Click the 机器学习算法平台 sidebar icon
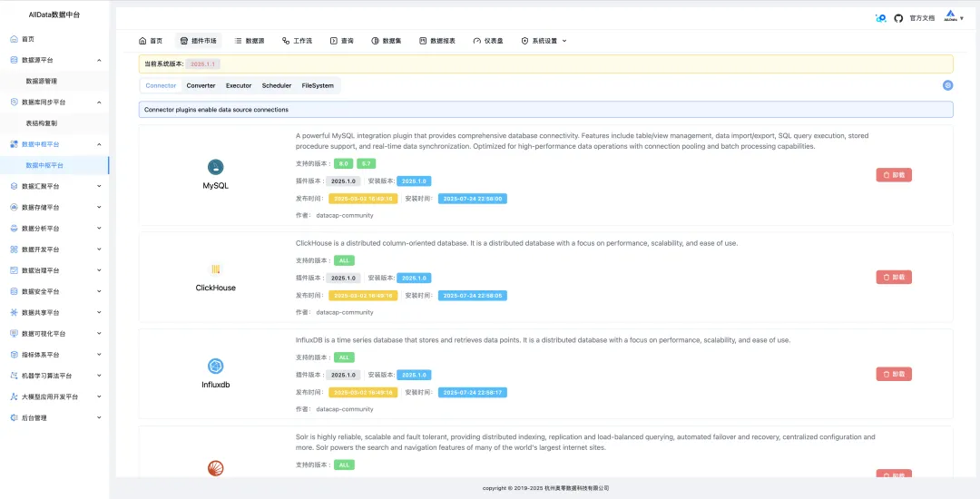 point(14,376)
